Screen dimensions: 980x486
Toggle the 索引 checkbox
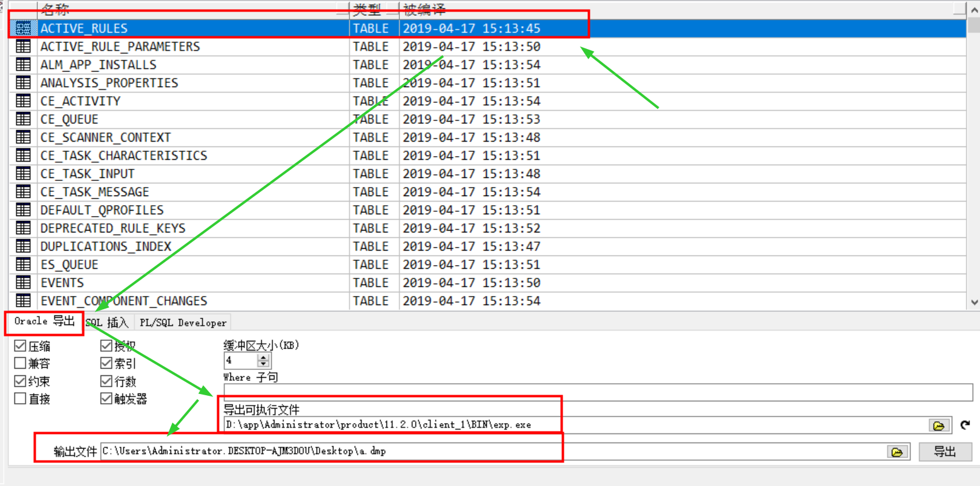106,363
